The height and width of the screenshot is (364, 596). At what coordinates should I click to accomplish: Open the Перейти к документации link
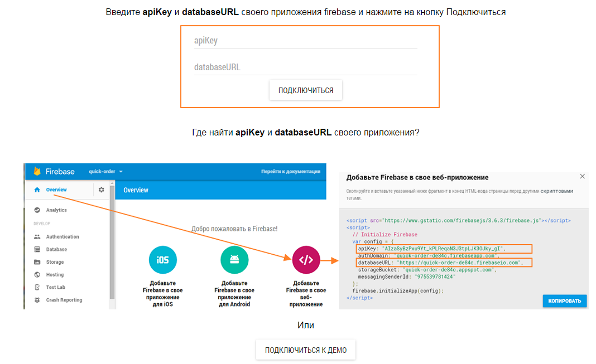291,172
